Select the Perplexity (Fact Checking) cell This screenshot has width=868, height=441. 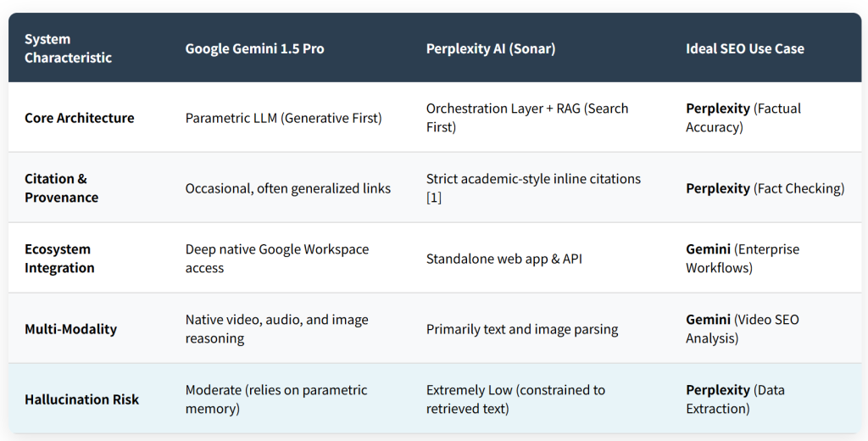point(765,188)
